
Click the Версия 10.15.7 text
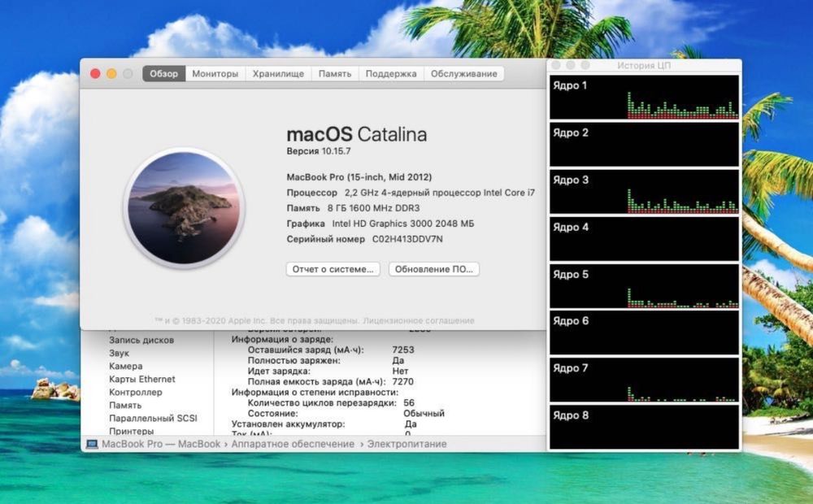pos(319,151)
